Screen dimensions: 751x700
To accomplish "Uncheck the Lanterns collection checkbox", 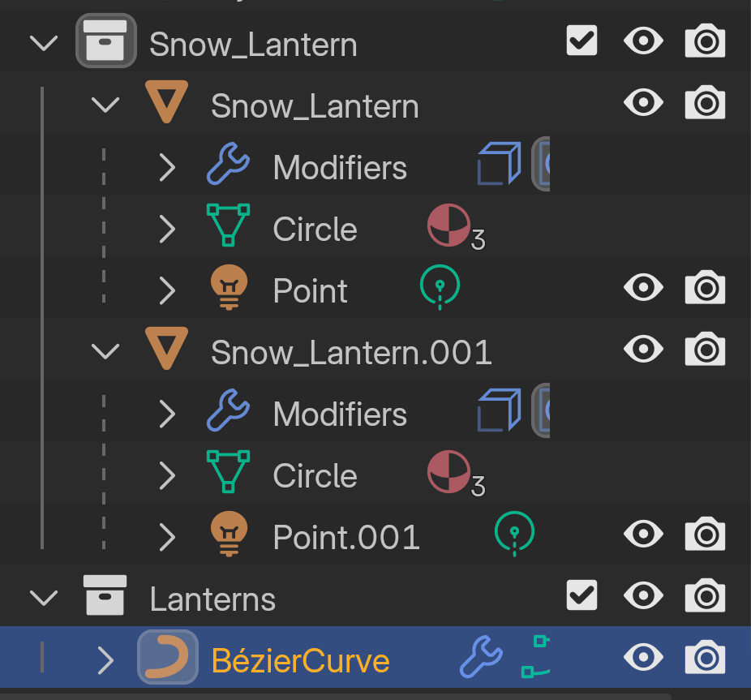I will pyautogui.click(x=581, y=596).
